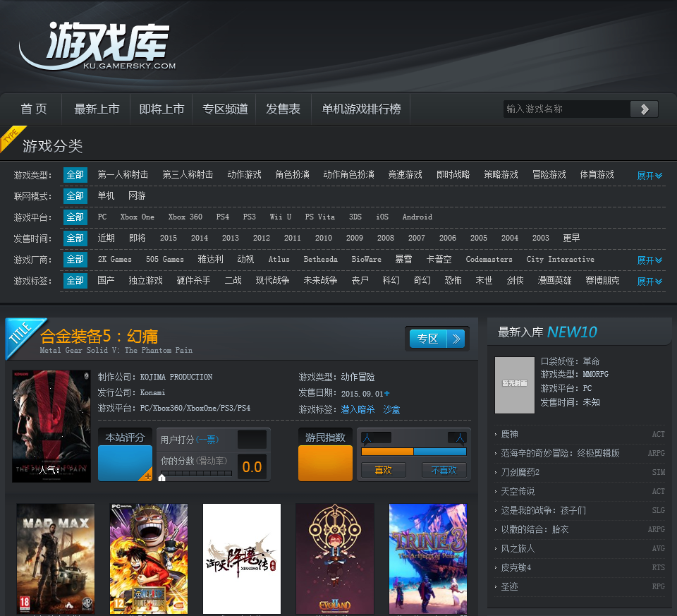Open the 御天降魔传 game cover
Image resolution: width=677 pixels, height=616 pixels.
pos(242,559)
